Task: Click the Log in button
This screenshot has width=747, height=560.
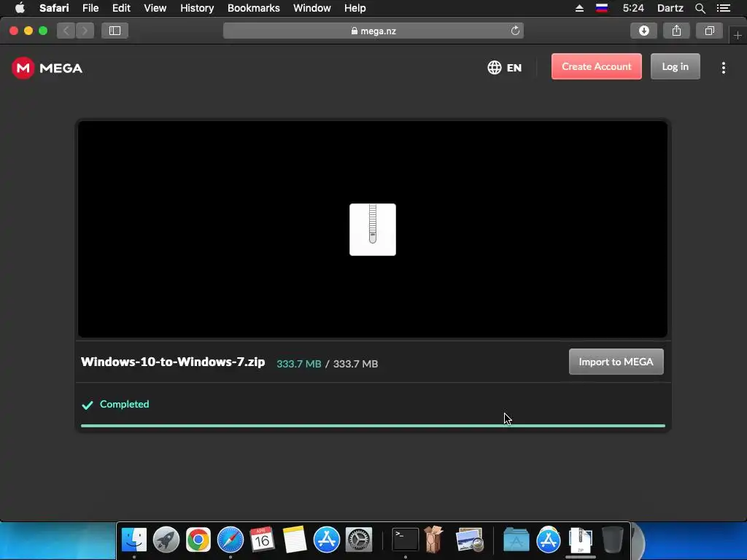Action: click(675, 66)
